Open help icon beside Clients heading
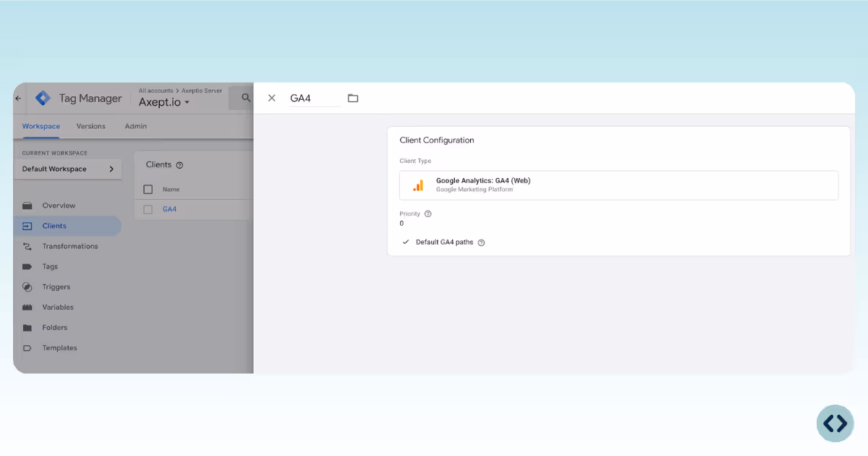Image resolution: width=868 pixels, height=456 pixels. click(179, 165)
